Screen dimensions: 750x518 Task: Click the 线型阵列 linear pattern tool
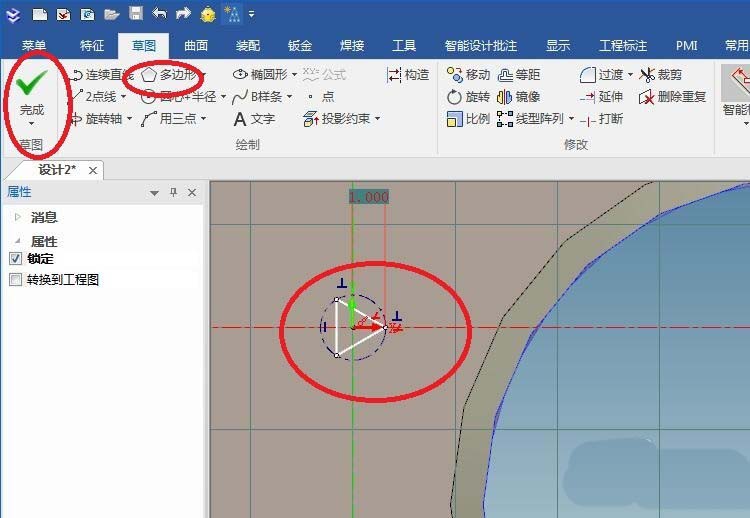click(x=530, y=119)
